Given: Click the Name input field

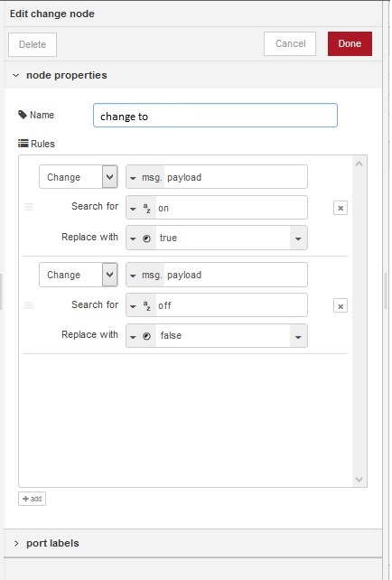Looking at the screenshot, I should (215, 116).
